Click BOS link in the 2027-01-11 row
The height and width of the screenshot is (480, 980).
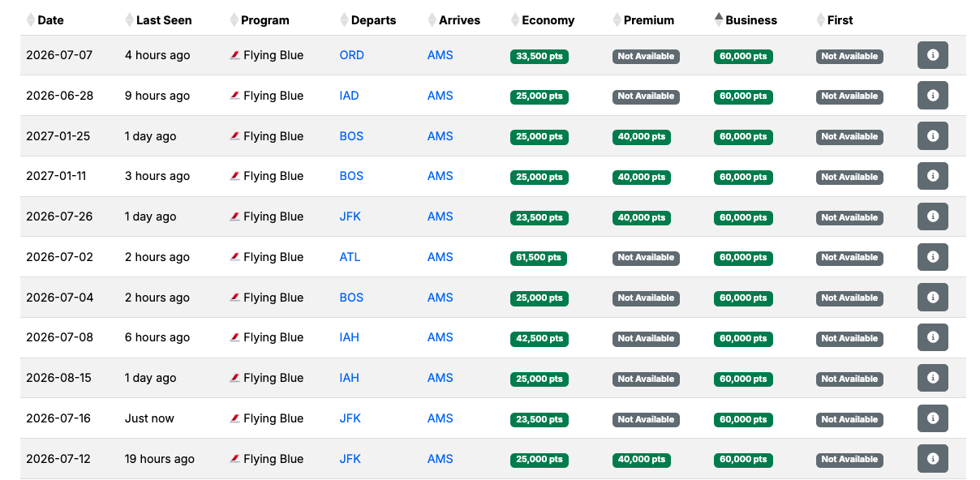pos(352,176)
